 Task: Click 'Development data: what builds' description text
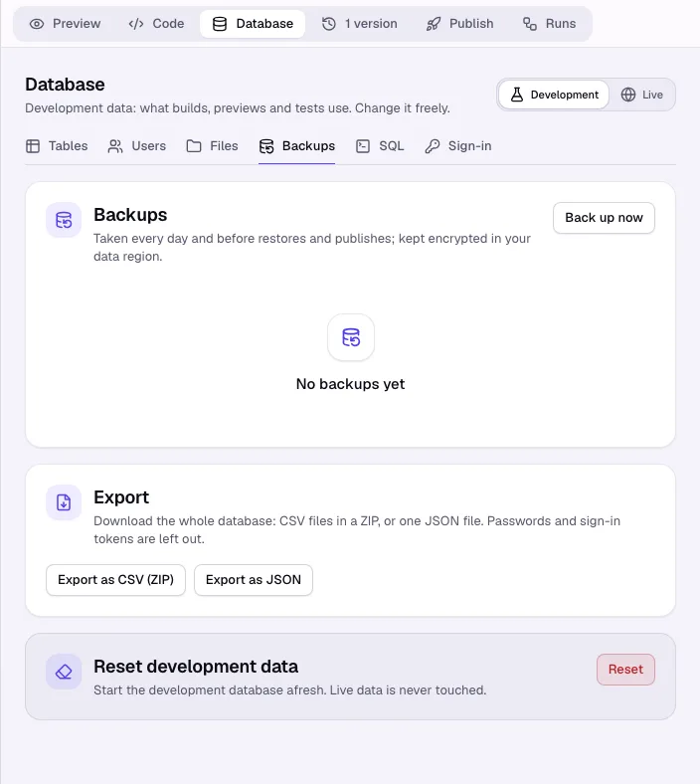[238, 108]
